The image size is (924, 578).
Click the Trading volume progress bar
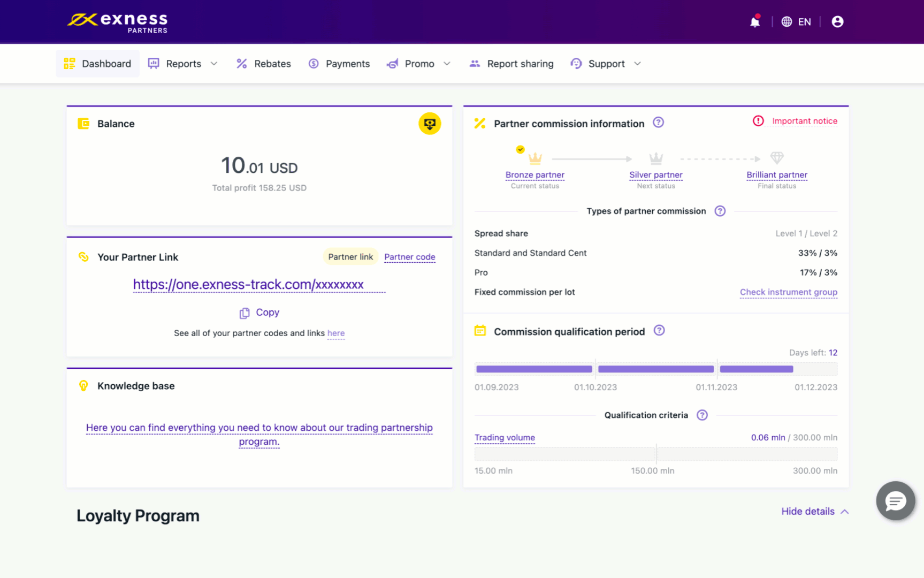pyautogui.click(x=656, y=454)
